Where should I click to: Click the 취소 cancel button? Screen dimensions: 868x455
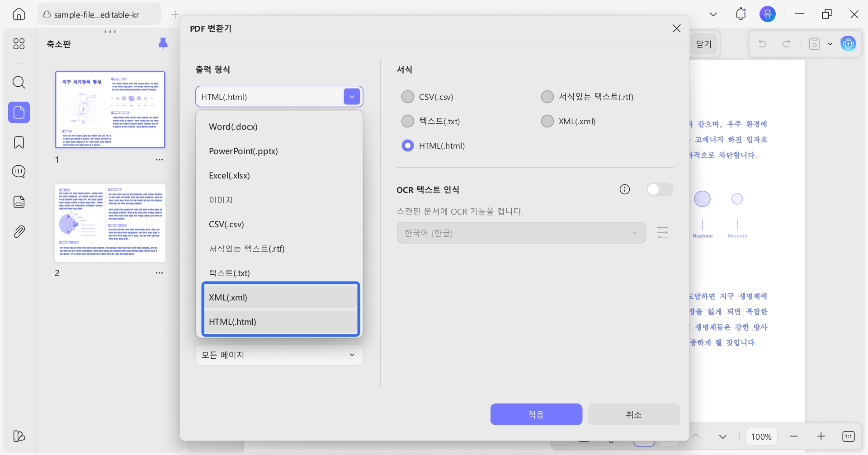click(x=634, y=414)
